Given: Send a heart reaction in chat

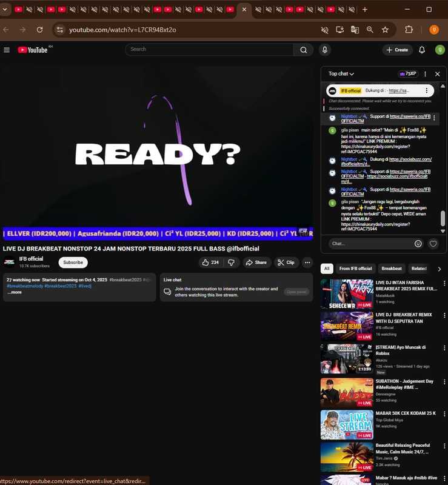Looking at the screenshot, I should [x=433, y=244].
